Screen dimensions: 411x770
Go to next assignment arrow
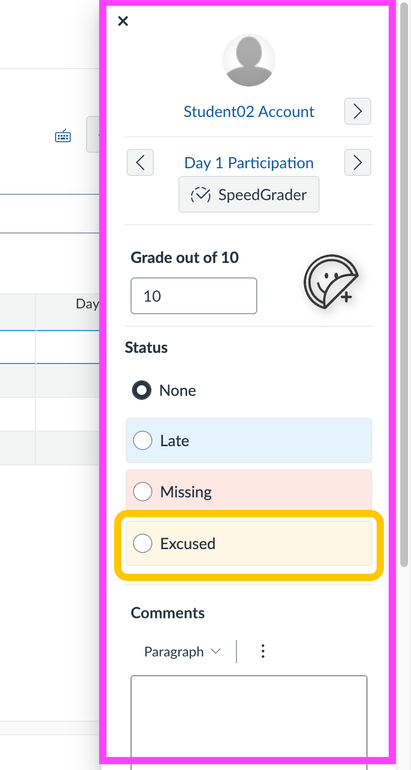[x=357, y=163]
